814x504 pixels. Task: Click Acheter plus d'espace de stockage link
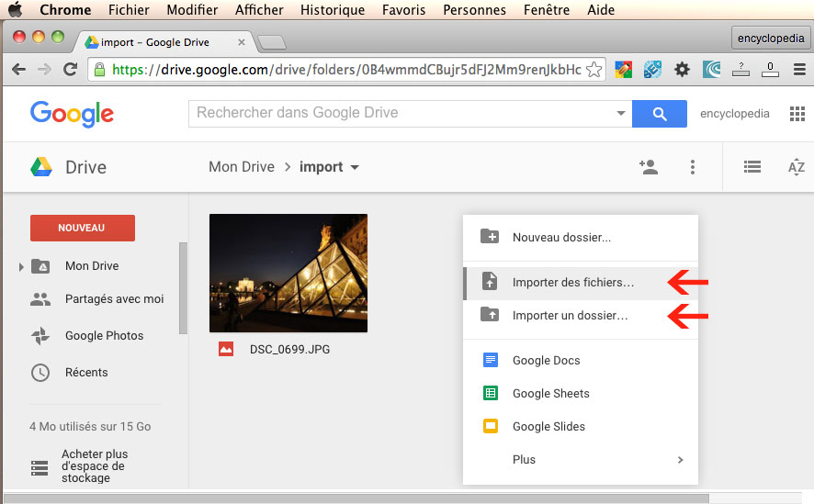[96, 466]
